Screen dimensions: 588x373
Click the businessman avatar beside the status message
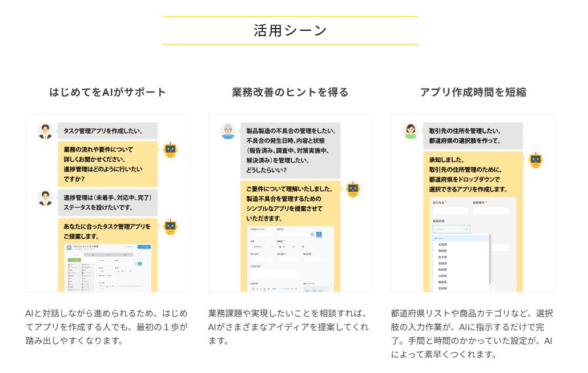pyautogui.click(x=45, y=198)
